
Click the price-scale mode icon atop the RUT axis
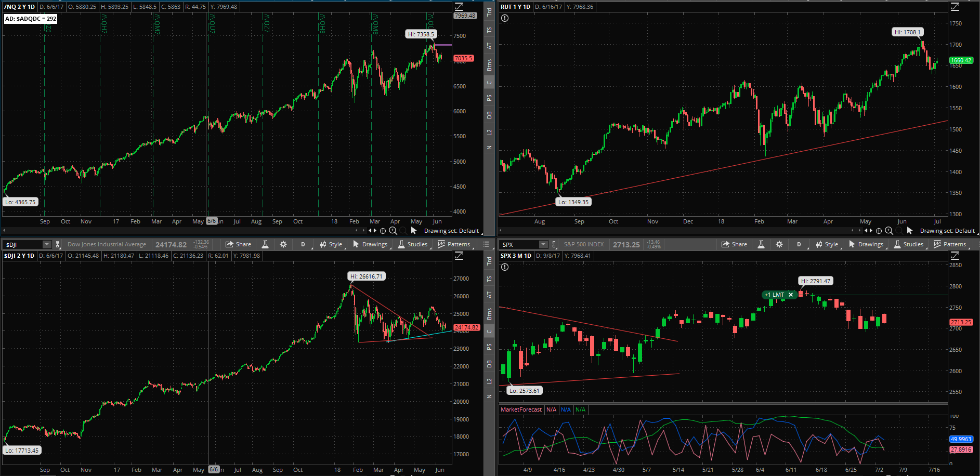point(955,7)
